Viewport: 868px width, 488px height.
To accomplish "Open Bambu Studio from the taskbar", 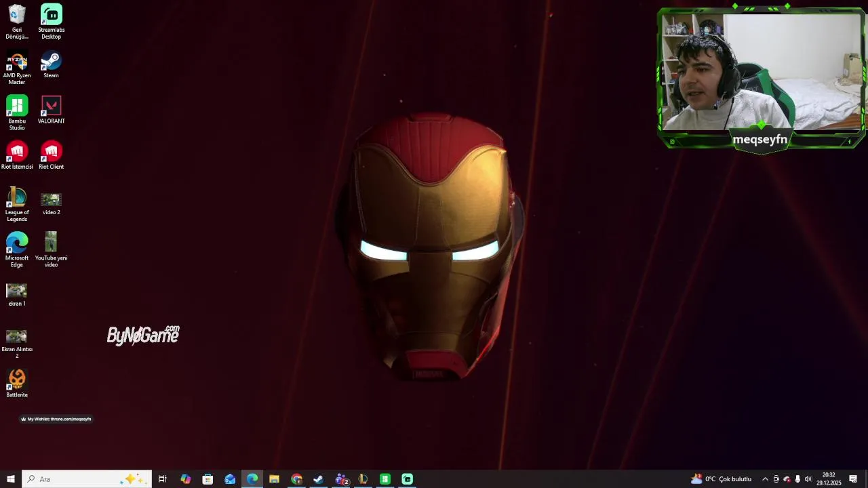I will 384,479.
